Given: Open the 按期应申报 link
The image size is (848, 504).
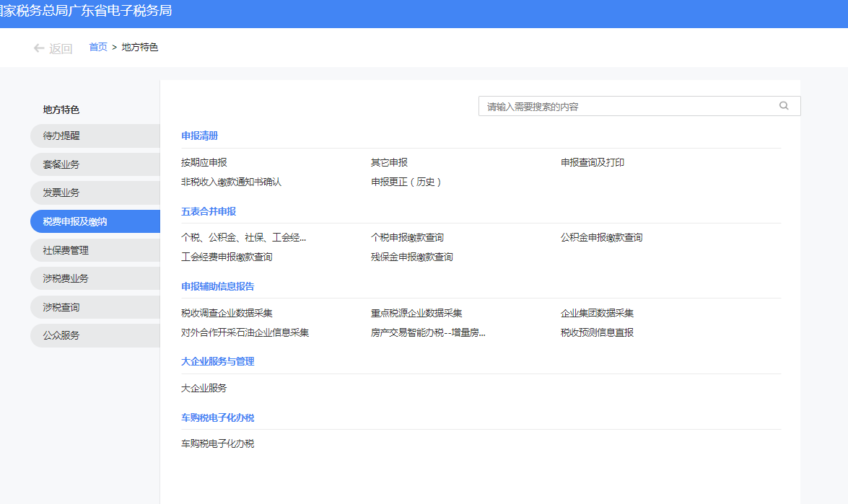Looking at the screenshot, I should coord(204,163).
